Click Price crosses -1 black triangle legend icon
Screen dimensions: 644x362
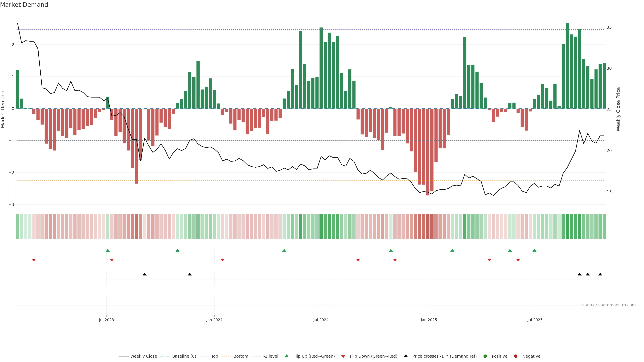tap(406, 356)
